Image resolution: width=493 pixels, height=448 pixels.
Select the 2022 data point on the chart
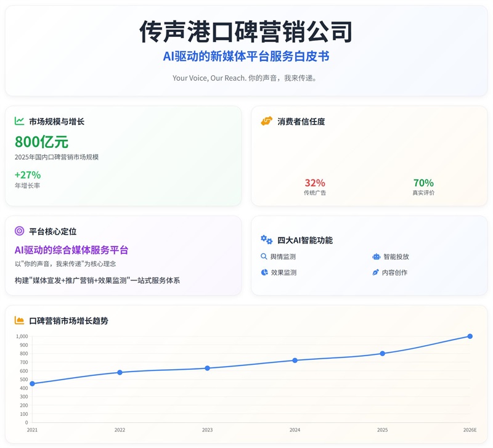click(120, 372)
